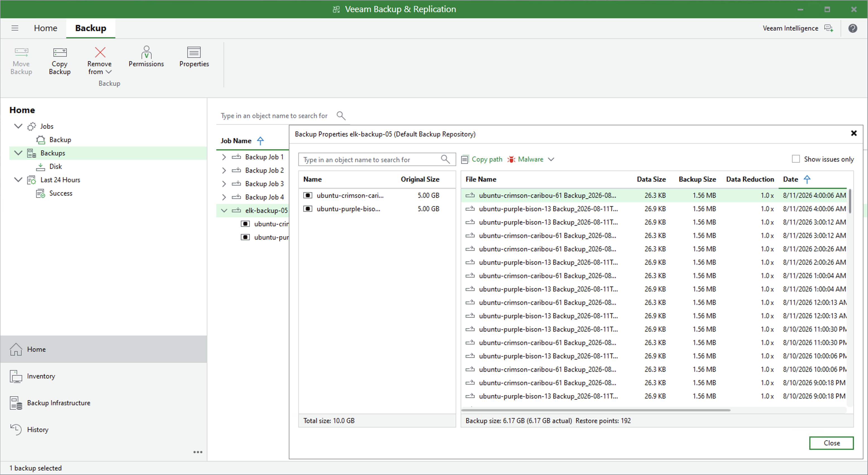Open the Remove from dropdown arrow
Viewport: 868px width, 475px height.
(x=109, y=72)
